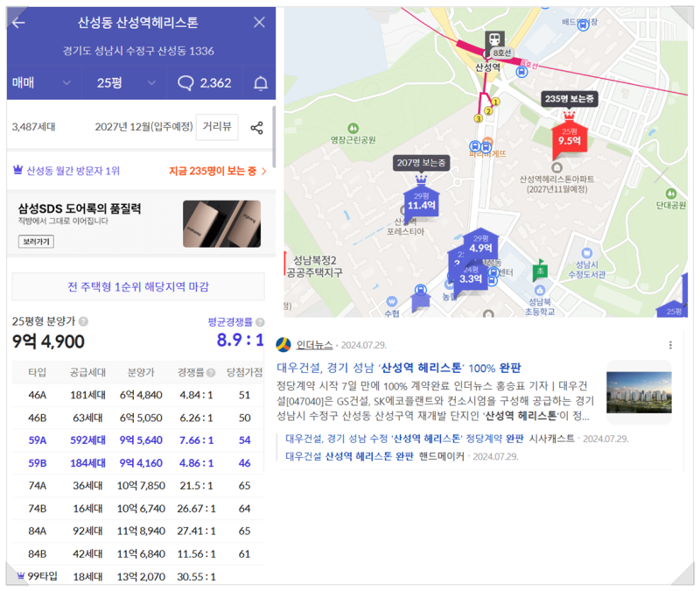This screenshot has width=700, height=591.
Task: Select the 84B type row
Action: click(138, 554)
